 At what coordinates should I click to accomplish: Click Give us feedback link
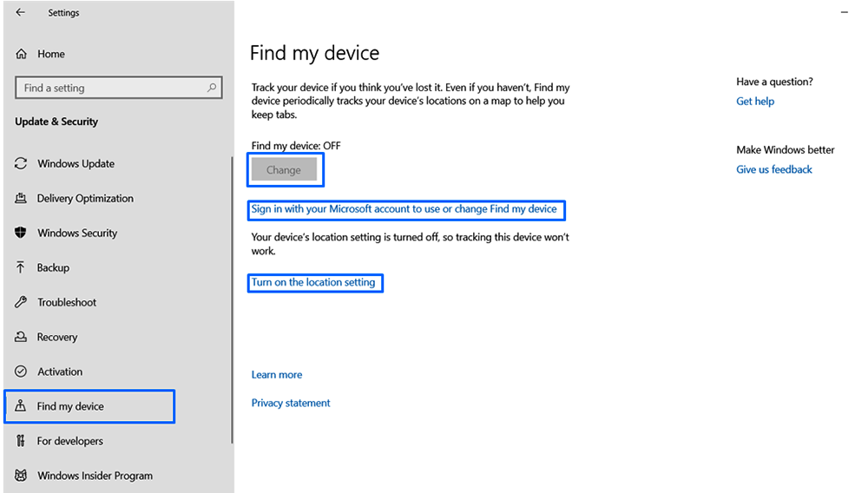[774, 169]
